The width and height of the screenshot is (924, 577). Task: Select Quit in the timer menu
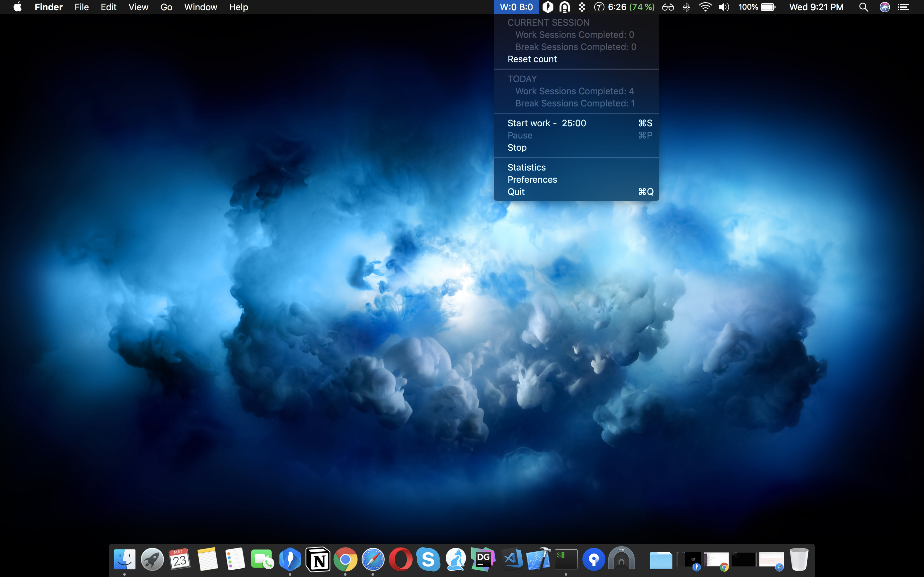click(x=516, y=192)
